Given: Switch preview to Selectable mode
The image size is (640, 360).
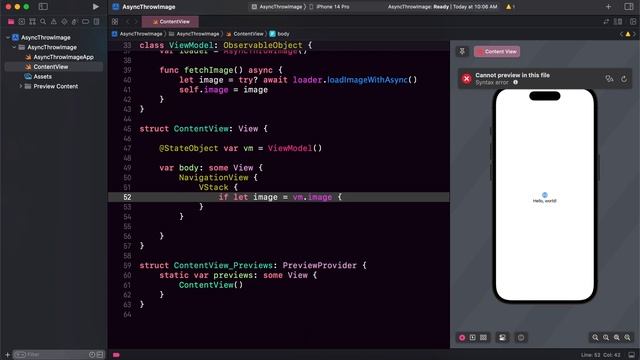Looking at the screenshot, I should click(473, 338).
